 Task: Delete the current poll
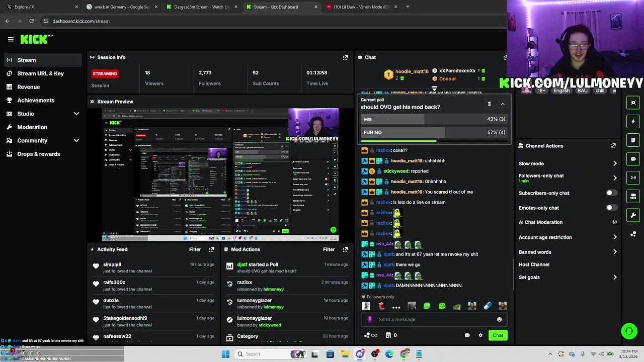pyautogui.click(x=489, y=104)
